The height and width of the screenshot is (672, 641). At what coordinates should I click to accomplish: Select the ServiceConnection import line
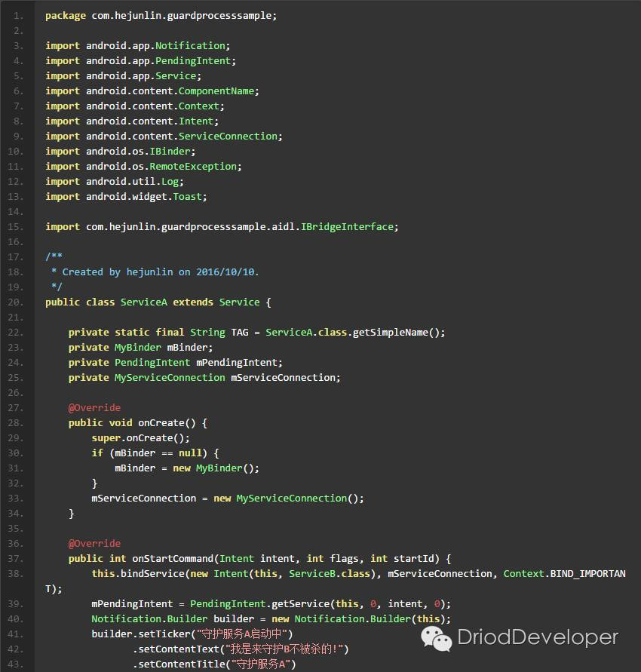[164, 137]
